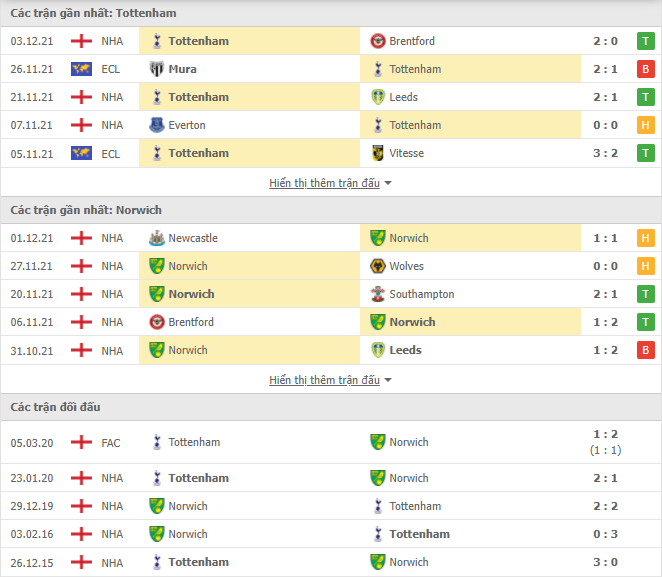Click the England flag in the 05.03.20 FAC row
Screen dimensions: 662x577
click(81, 442)
